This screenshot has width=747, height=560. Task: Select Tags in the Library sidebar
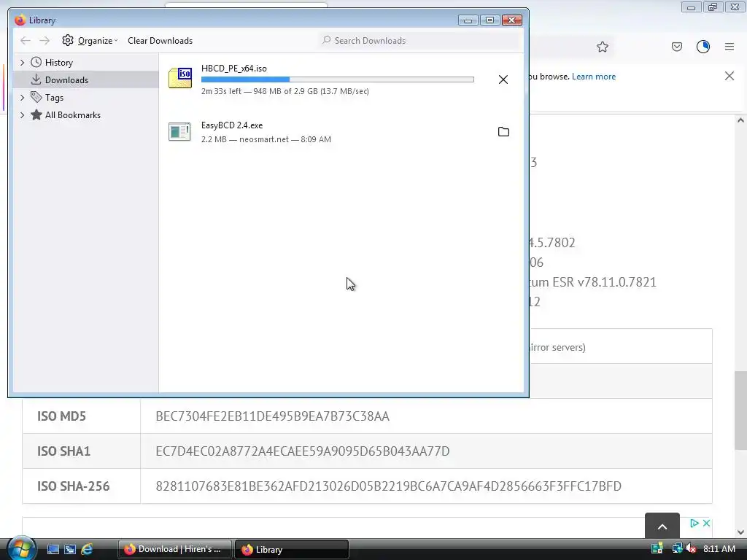[x=54, y=98]
